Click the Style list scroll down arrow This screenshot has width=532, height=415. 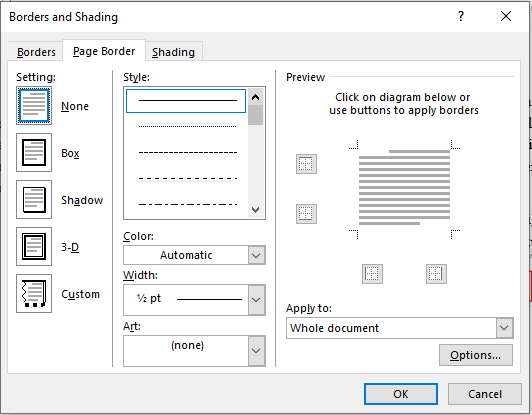coord(255,210)
